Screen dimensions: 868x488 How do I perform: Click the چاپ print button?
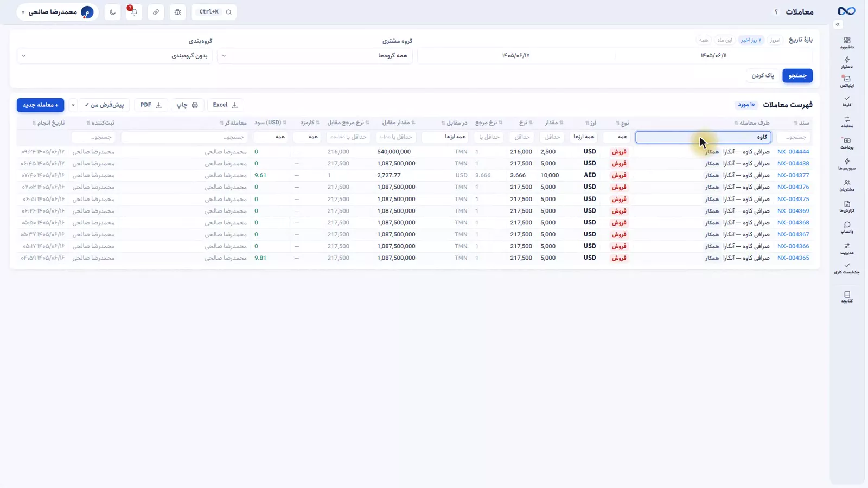[x=188, y=105]
